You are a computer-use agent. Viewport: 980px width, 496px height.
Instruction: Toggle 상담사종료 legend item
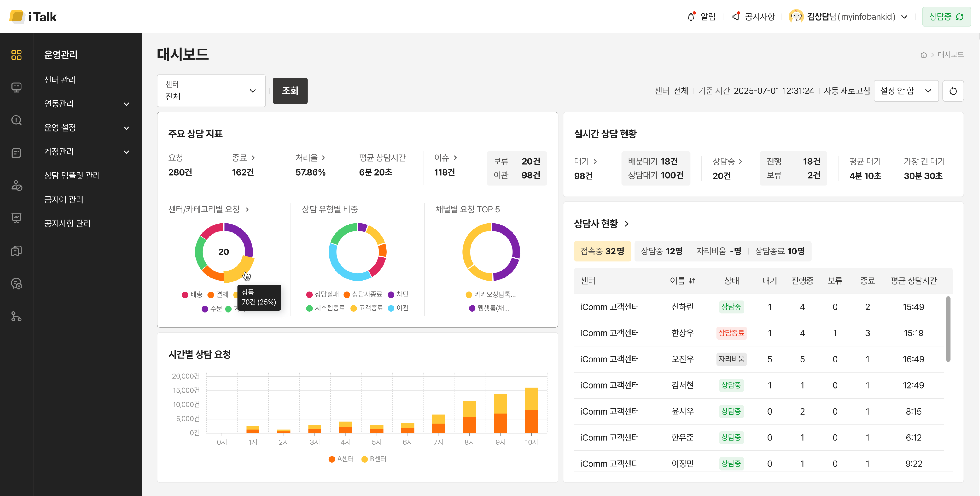point(363,294)
